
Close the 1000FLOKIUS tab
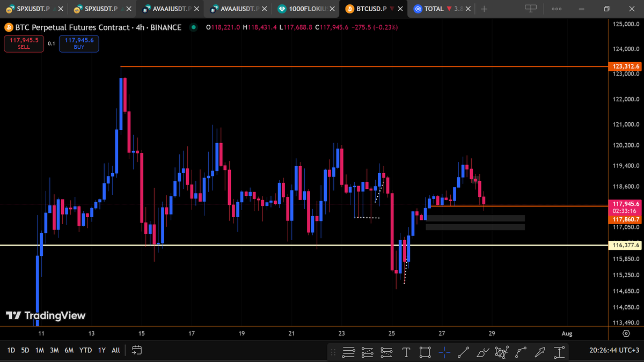click(333, 9)
